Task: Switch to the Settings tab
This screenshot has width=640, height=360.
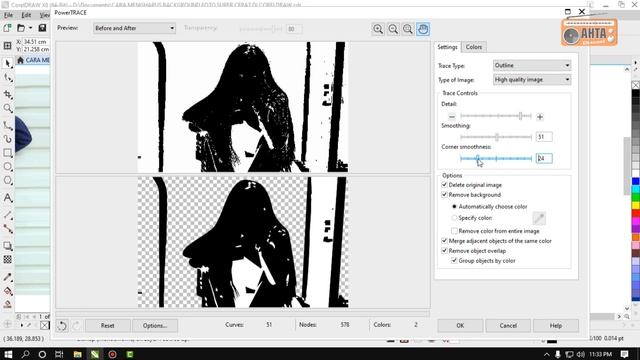Action: (447, 47)
